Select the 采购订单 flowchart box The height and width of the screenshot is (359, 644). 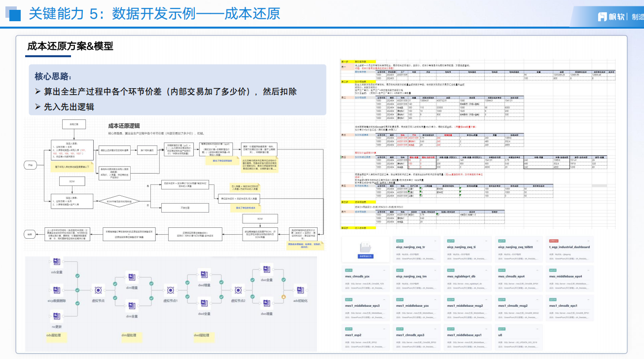(74, 124)
